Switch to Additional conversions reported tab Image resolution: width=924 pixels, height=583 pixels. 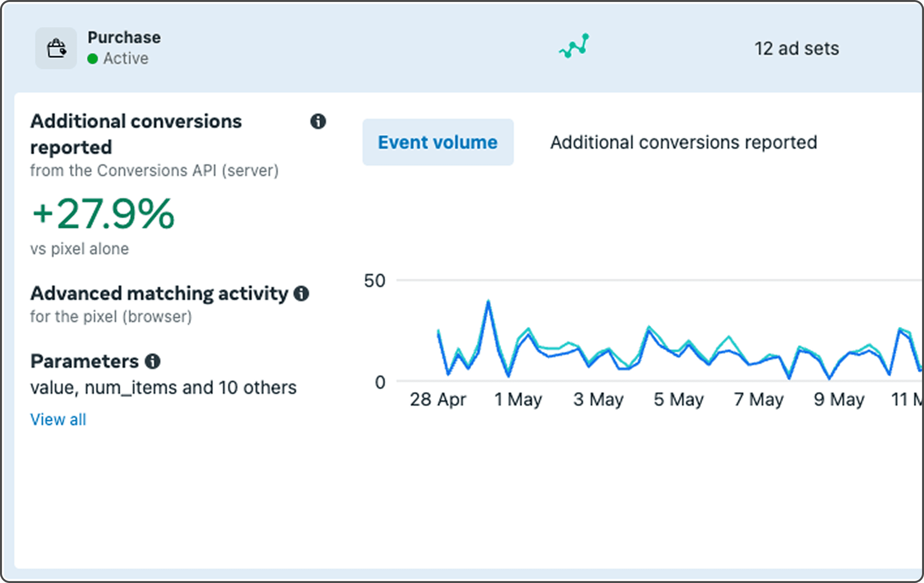(x=683, y=143)
